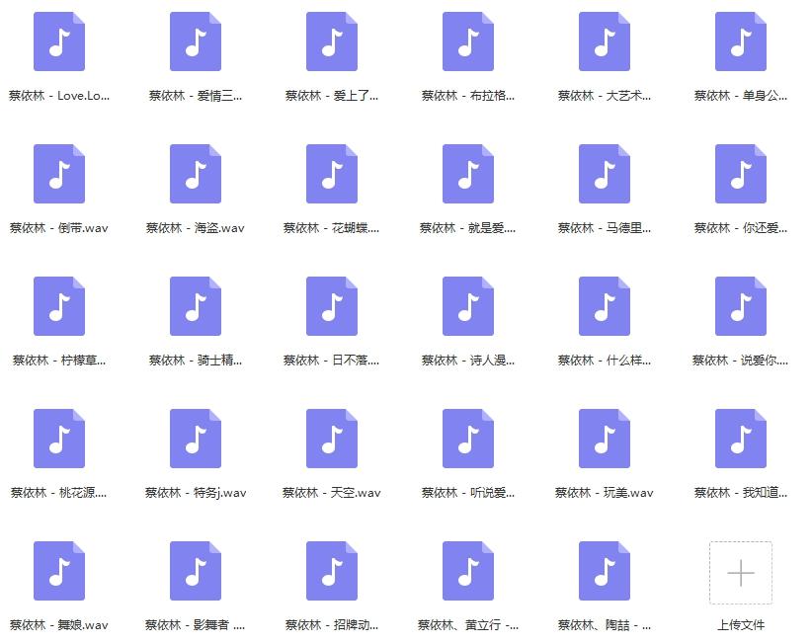Click the 蔡依林 - 天空.wav audio icon

point(332,439)
